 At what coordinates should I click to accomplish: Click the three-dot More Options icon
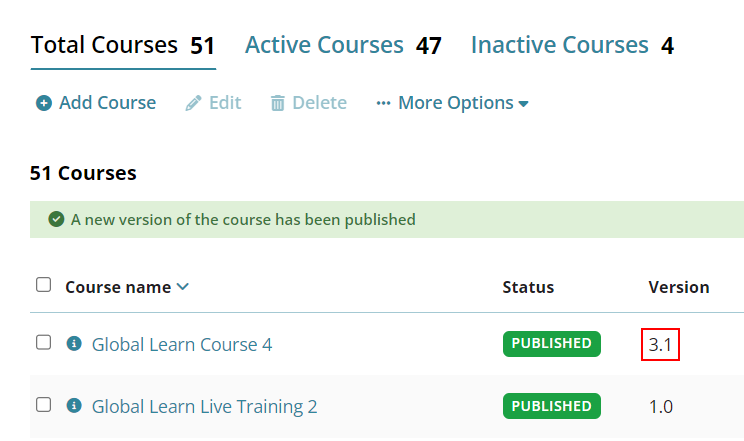pos(383,103)
